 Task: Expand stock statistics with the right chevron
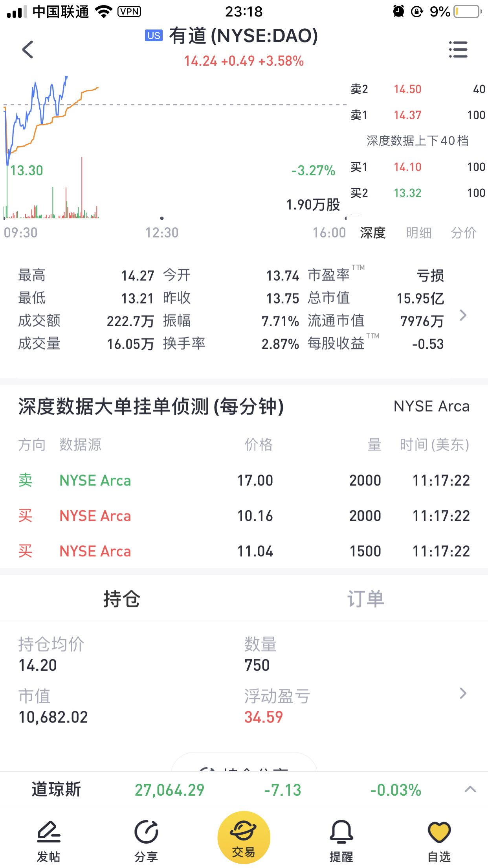(x=463, y=315)
